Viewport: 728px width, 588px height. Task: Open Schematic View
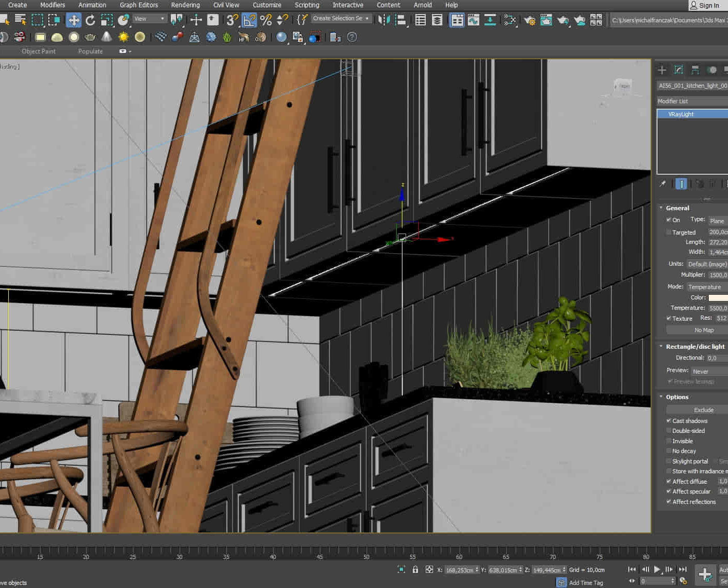(x=490, y=20)
